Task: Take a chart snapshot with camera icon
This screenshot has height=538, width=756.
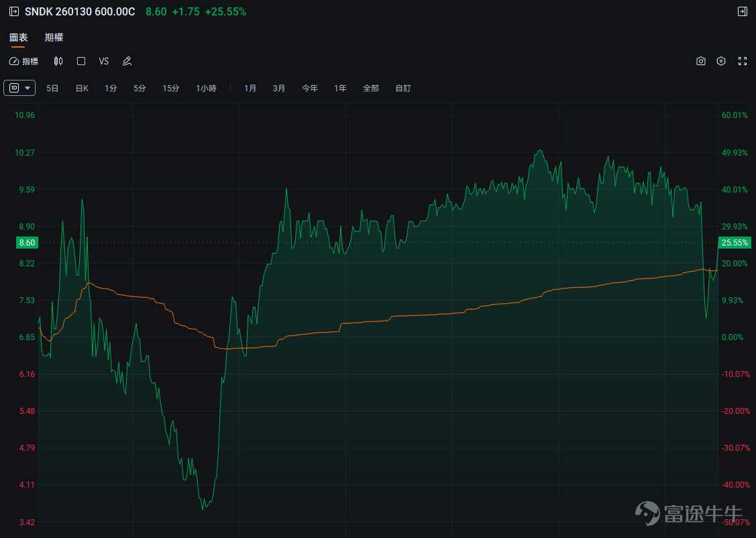Action: (x=701, y=61)
